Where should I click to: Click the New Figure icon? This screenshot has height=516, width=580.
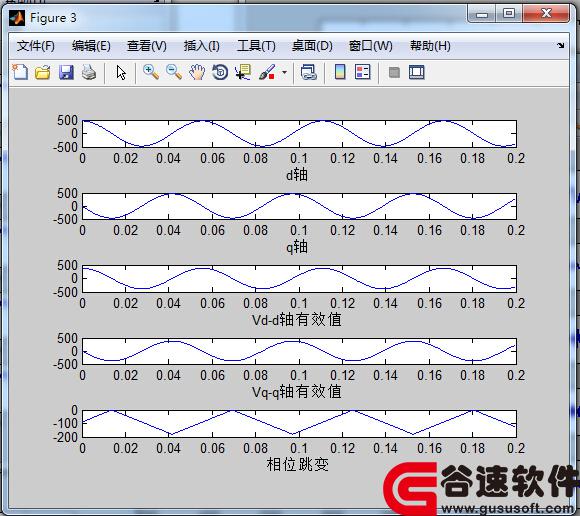pyautogui.click(x=20, y=72)
